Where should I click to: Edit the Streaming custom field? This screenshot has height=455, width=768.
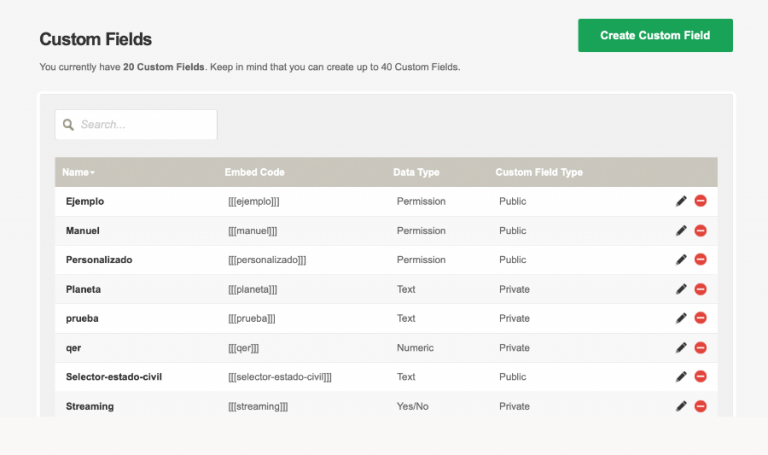(681, 406)
